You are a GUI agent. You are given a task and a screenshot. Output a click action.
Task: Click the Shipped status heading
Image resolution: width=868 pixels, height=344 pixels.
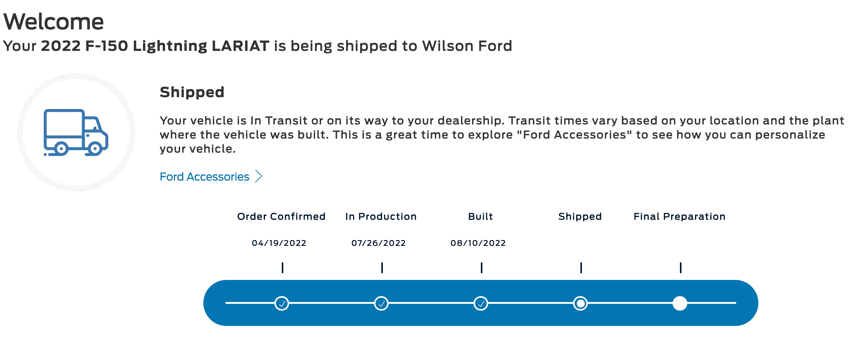pyautogui.click(x=192, y=92)
